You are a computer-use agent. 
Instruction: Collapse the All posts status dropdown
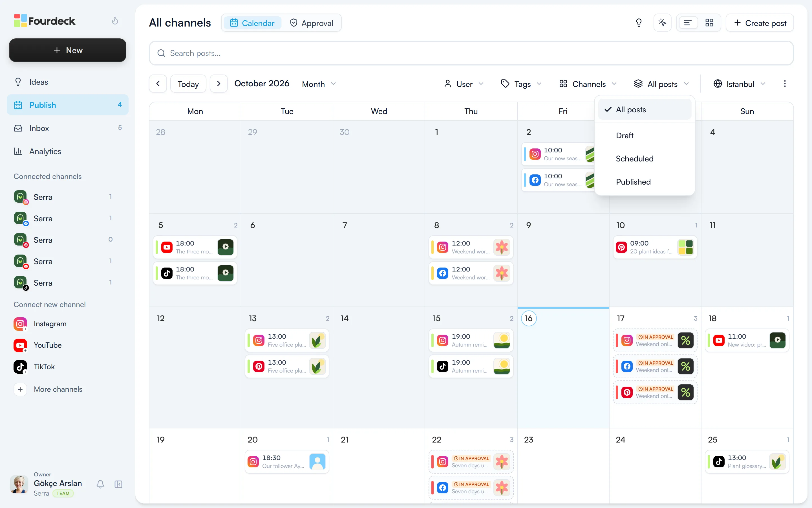pyautogui.click(x=661, y=84)
